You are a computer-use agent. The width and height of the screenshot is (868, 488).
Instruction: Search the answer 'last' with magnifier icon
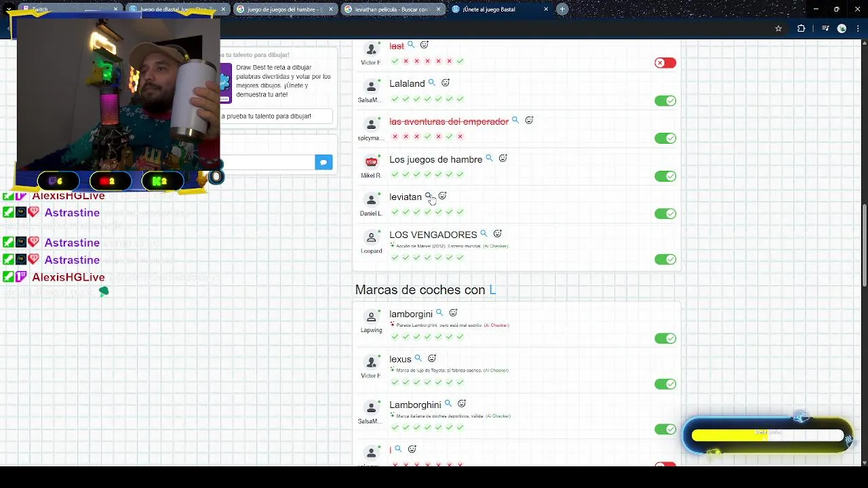pyautogui.click(x=411, y=45)
